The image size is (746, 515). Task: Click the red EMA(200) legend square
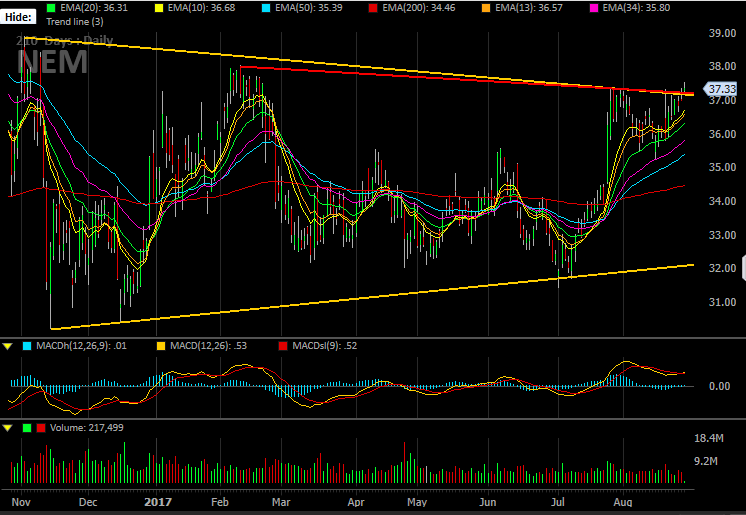(x=373, y=8)
